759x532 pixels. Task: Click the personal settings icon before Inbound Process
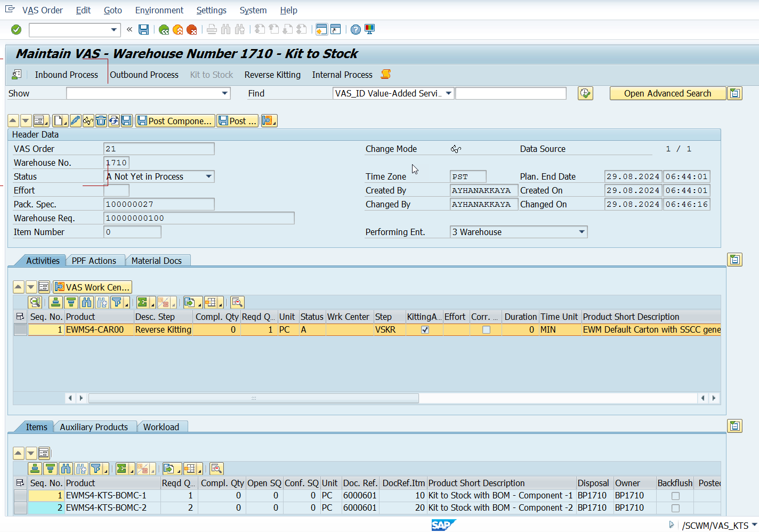click(x=17, y=75)
